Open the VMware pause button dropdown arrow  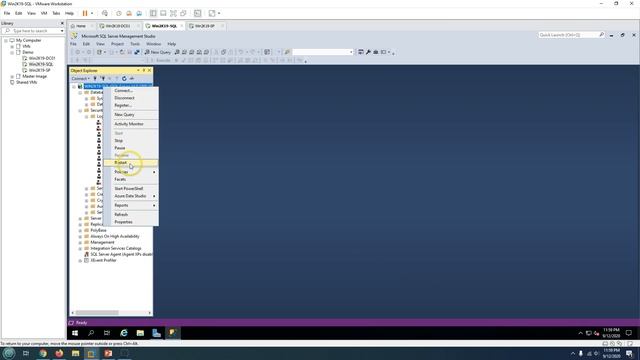[x=92, y=13]
